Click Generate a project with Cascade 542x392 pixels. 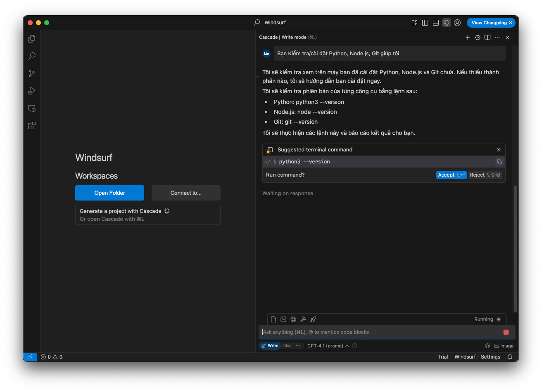point(147,215)
